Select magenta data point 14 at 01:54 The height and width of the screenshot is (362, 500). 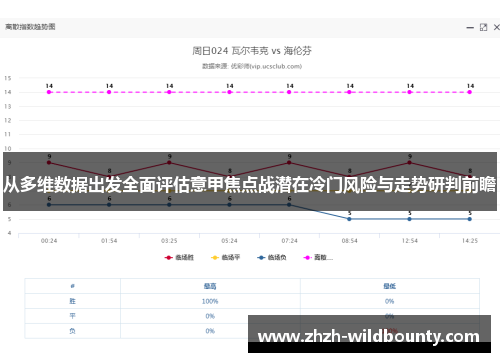(109, 92)
